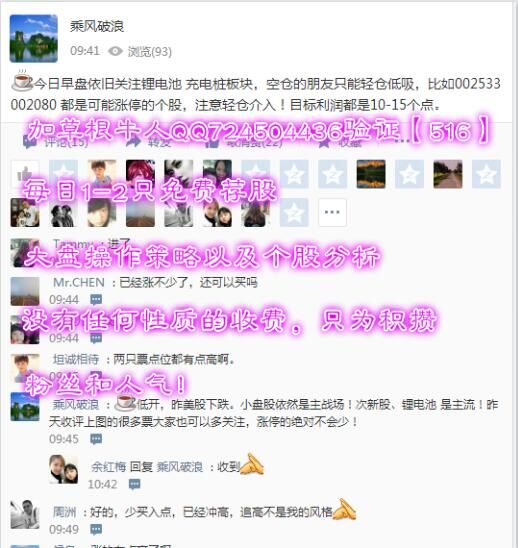518x548 pixels.
Task: Open the comment icon under Mr.CHEN
Action: [x=96, y=300]
